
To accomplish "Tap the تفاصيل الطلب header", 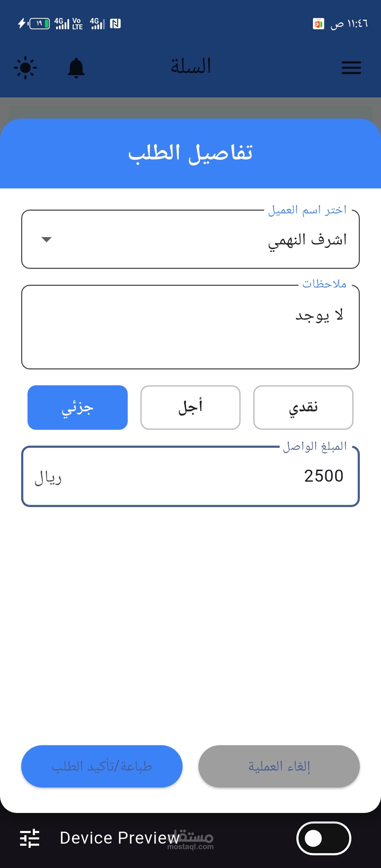I will tap(190, 153).
